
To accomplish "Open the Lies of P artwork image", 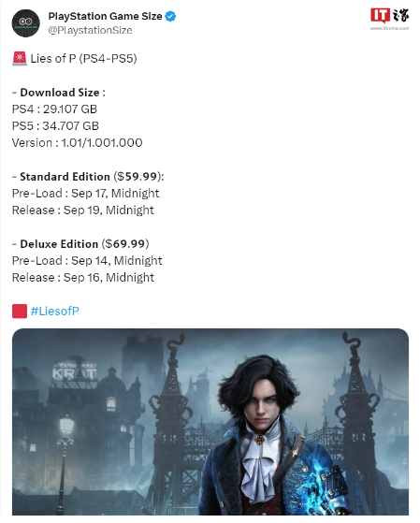I will tap(210, 422).
